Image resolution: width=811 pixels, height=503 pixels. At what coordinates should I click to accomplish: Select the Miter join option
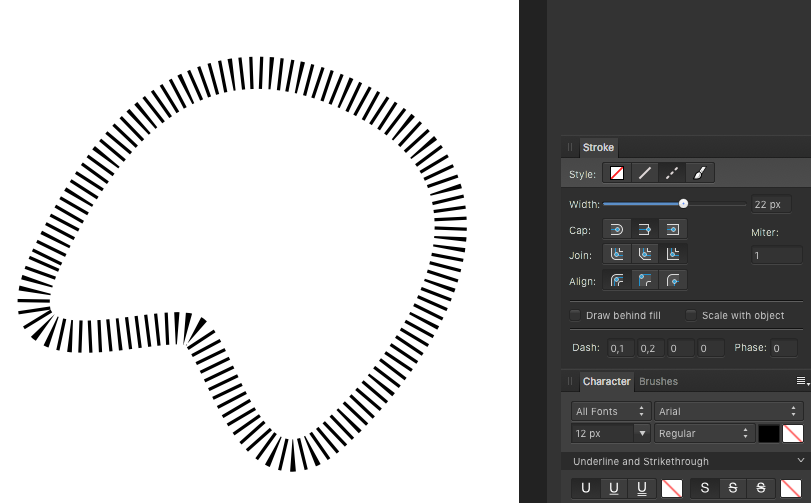click(x=672, y=254)
